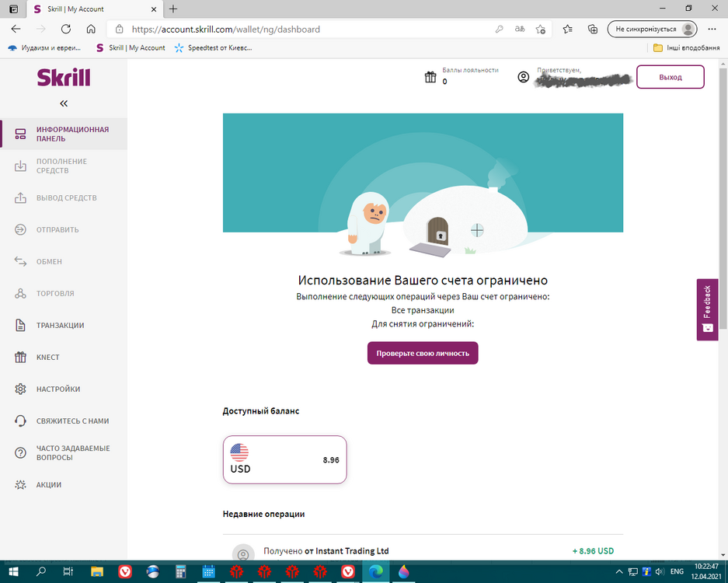The width and height of the screenshot is (728, 583).
Task: Click the translate page icon
Action: click(x=520, y=30)
